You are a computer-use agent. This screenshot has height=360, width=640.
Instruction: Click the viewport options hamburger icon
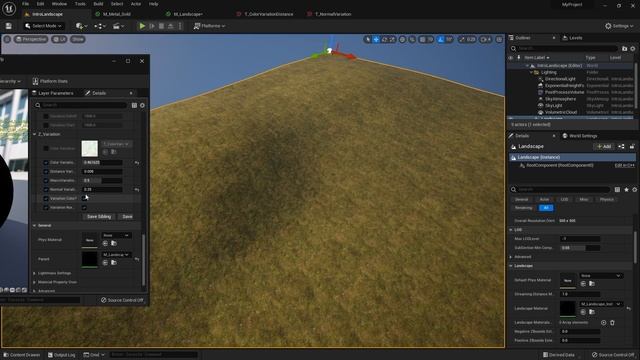coord(7,39)
